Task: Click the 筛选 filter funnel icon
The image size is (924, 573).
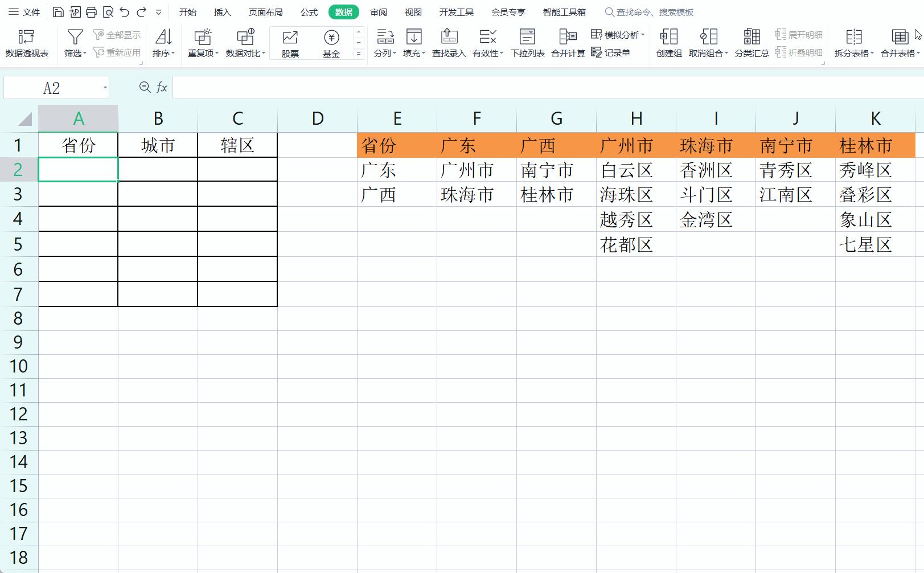Action: (x=75, y=37)
